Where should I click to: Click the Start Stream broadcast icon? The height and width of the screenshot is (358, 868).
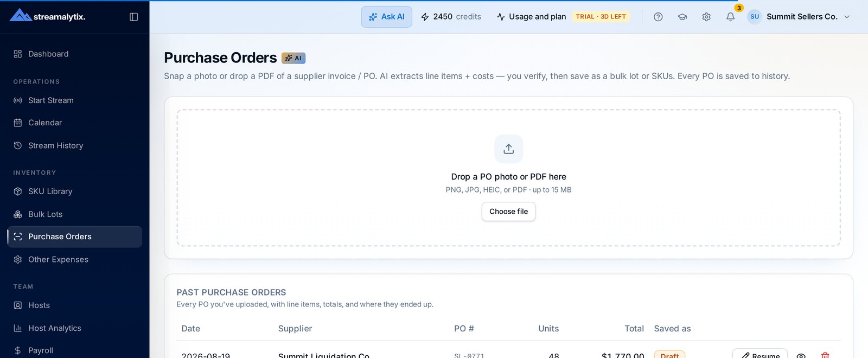point(18,100)
